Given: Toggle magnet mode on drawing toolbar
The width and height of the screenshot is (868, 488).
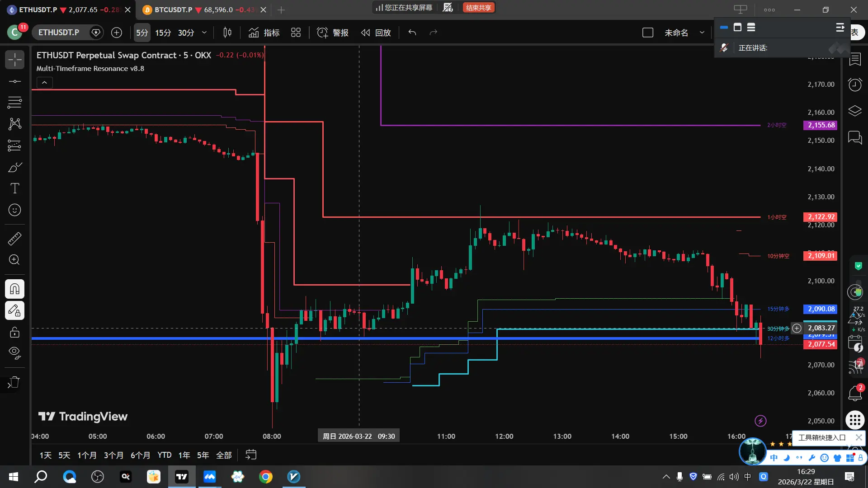Looking at the screenshot, I should coord(14,289).
